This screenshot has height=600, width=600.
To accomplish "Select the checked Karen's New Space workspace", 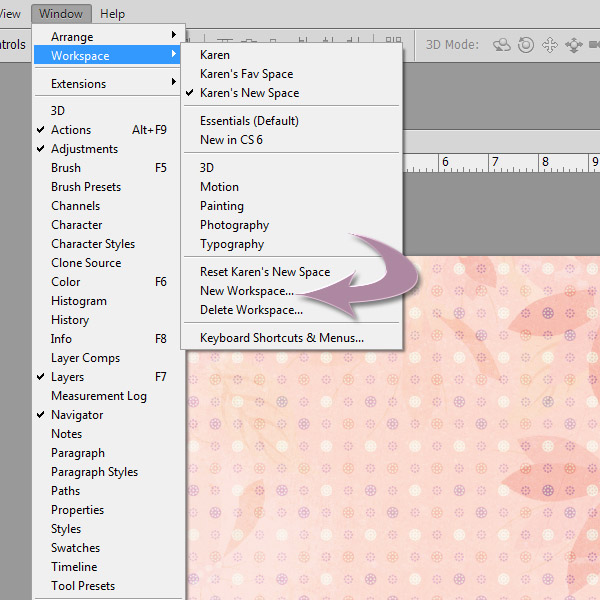I will [x=292, y=93].
